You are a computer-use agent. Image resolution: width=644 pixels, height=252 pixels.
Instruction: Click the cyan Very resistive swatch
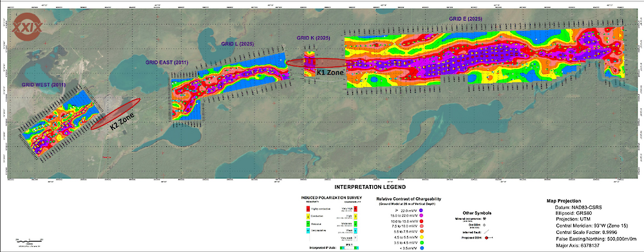[x=308, y=230]
